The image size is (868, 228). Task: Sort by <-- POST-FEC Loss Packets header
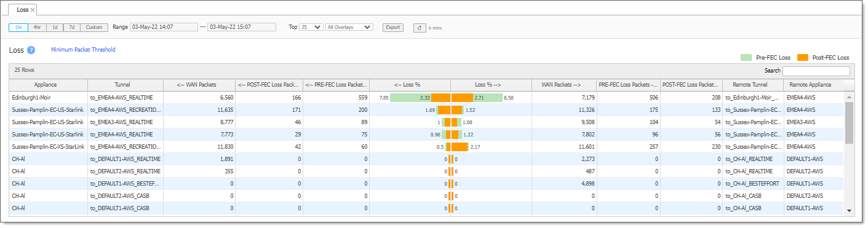pos(269,85)
